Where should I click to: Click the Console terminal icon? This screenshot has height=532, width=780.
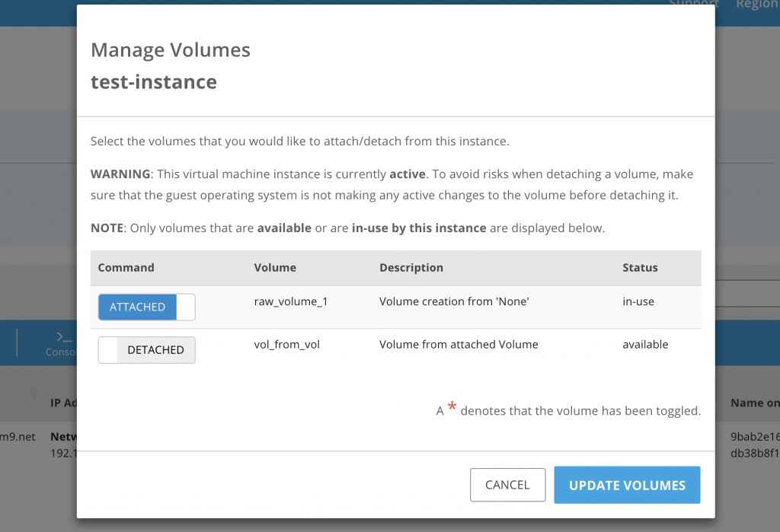64,337
